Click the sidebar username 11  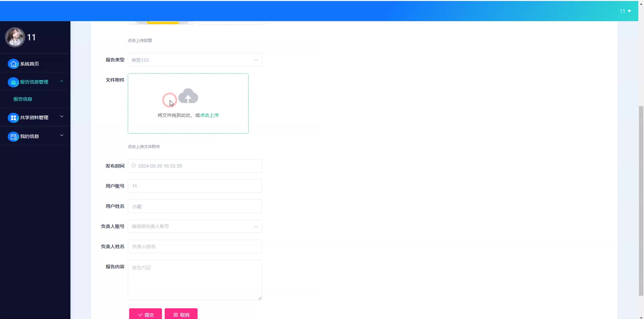(32, 37)
